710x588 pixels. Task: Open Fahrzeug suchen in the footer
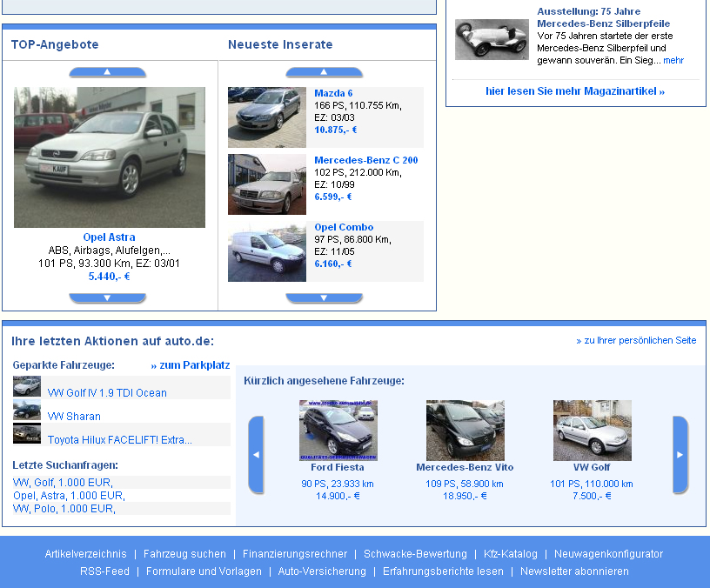coord(184,554)
